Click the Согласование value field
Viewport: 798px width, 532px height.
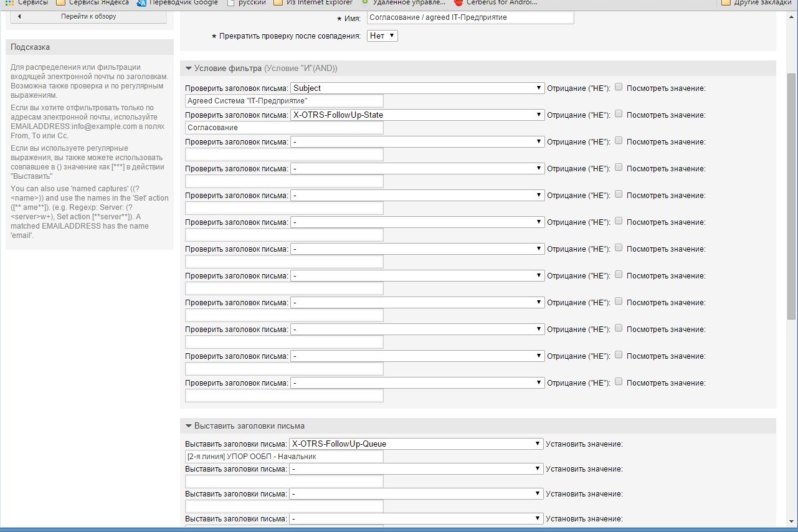284,128
